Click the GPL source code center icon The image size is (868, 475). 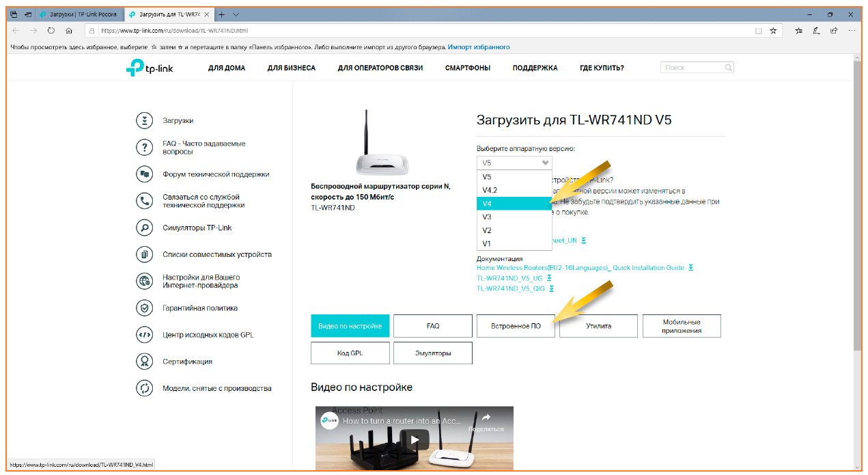tap(144, 335)
